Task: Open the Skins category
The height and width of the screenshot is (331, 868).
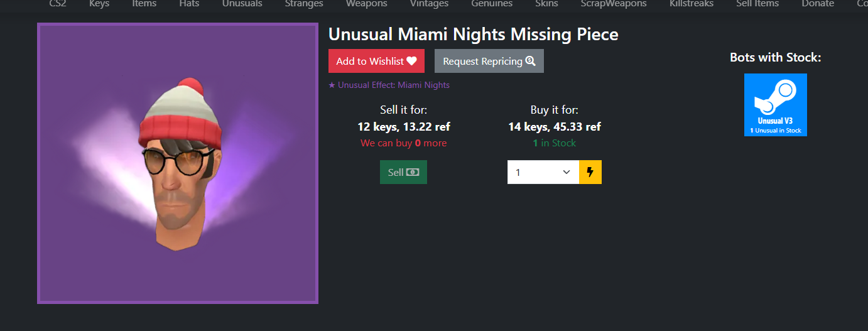Action: point(546,4)
